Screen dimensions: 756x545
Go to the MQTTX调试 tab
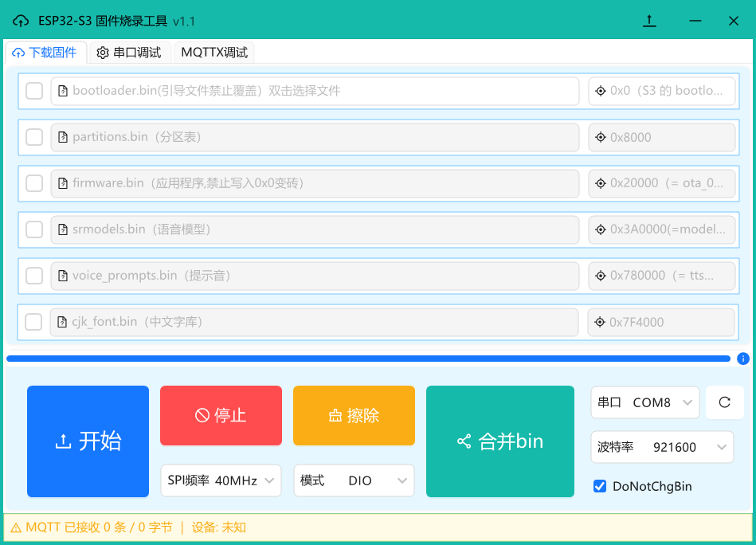click(214, 53)
